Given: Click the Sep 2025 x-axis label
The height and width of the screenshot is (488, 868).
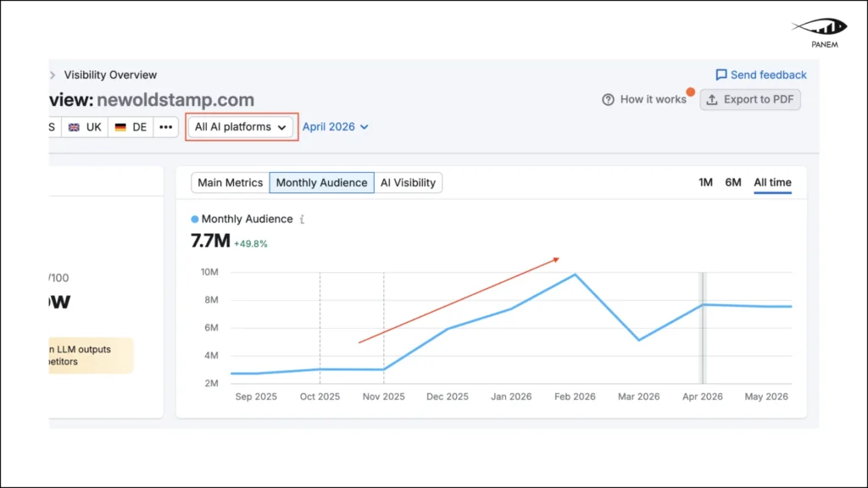Looking at the screenshot, I should pos(256,396).
